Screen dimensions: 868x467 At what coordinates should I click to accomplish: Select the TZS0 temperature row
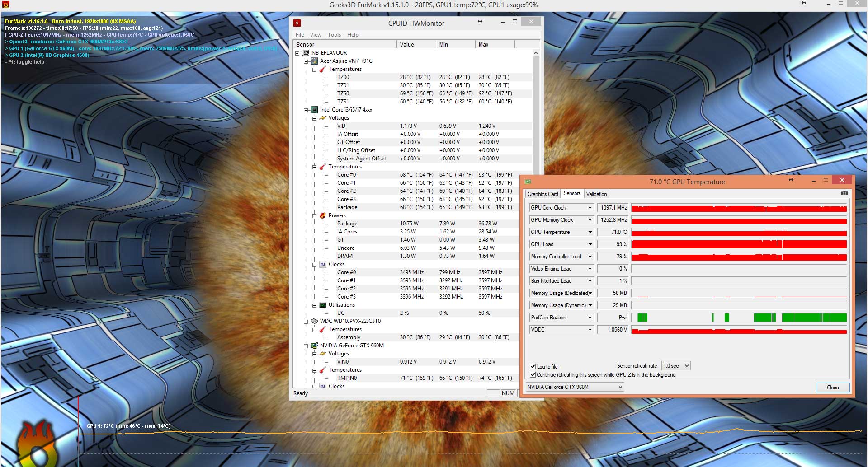pos(412,93)
